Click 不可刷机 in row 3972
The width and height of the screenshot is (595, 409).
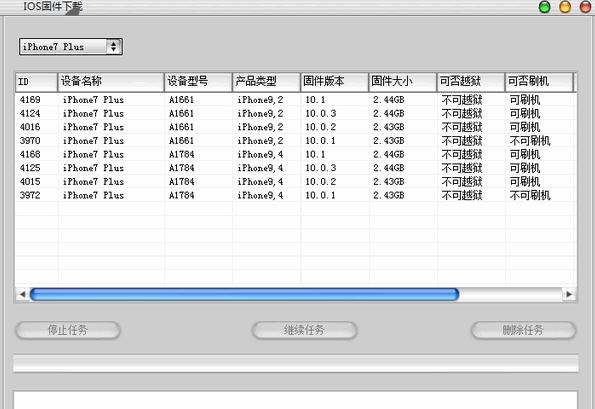530,195
